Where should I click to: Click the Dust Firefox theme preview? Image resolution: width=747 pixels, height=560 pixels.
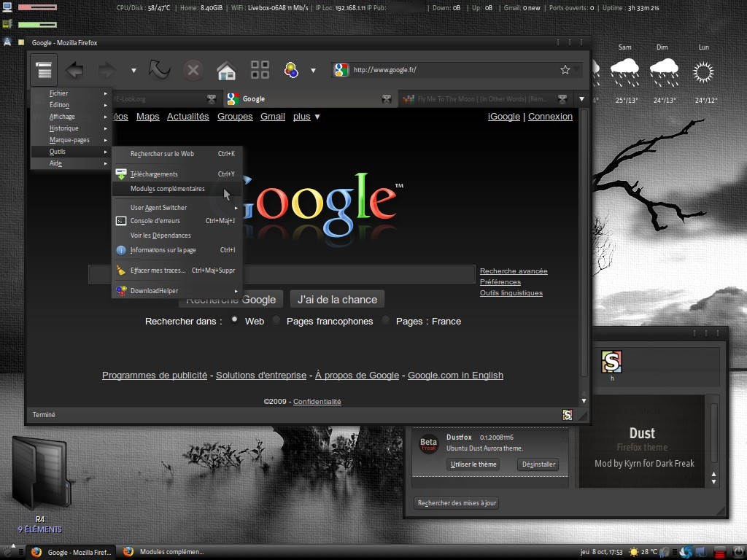pos(642,441)
